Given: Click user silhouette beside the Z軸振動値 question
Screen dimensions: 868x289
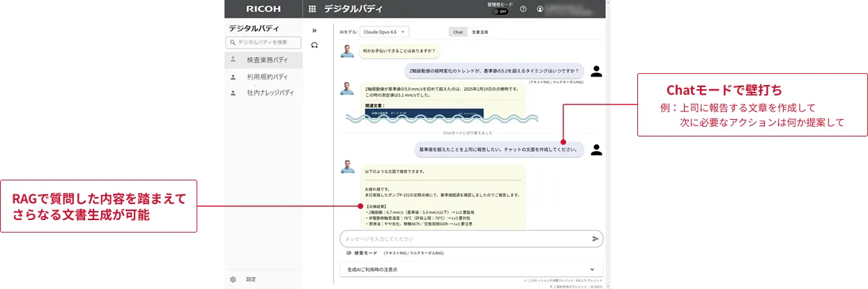Looking at the screenshot, I should tap(596, 71).
